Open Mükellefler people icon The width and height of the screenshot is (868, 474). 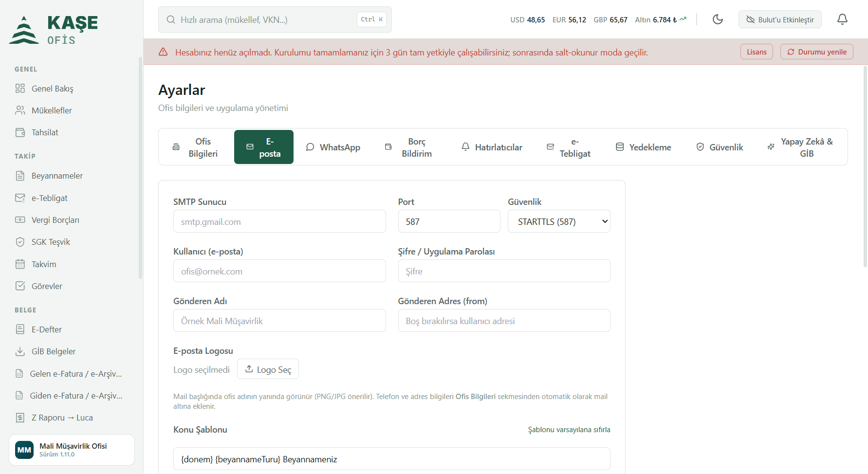click(20, 110)
